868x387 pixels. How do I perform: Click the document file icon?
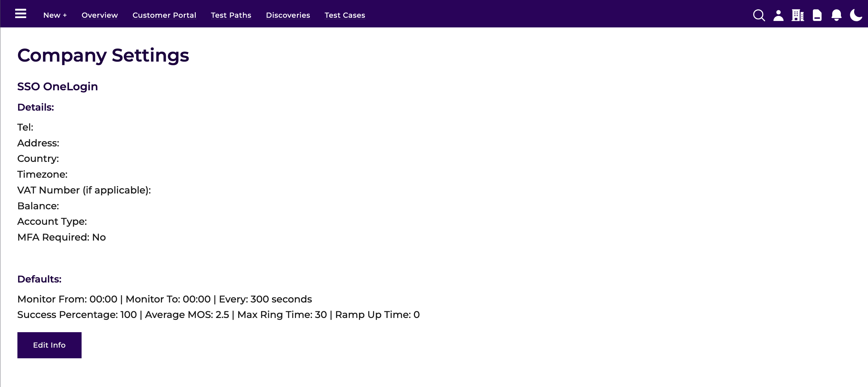coord(817,15)
